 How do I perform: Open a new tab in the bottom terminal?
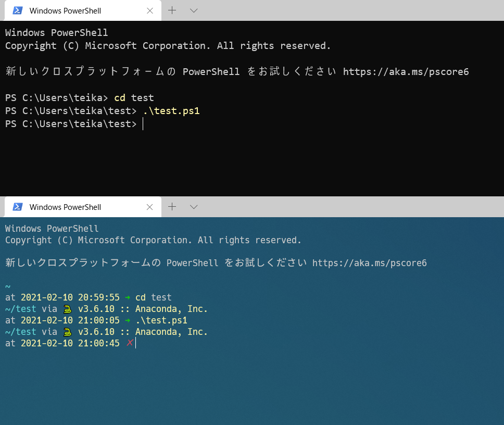172,206
